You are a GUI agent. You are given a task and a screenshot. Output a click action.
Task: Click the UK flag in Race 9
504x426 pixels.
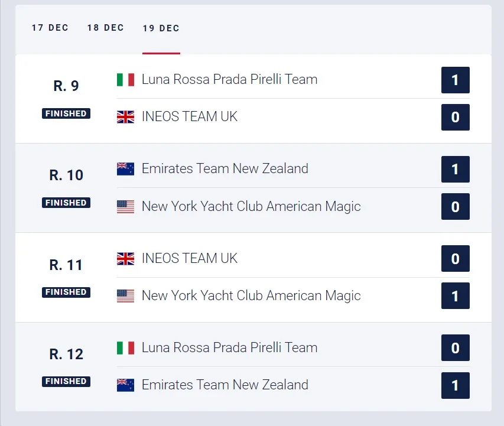point(125,117)
